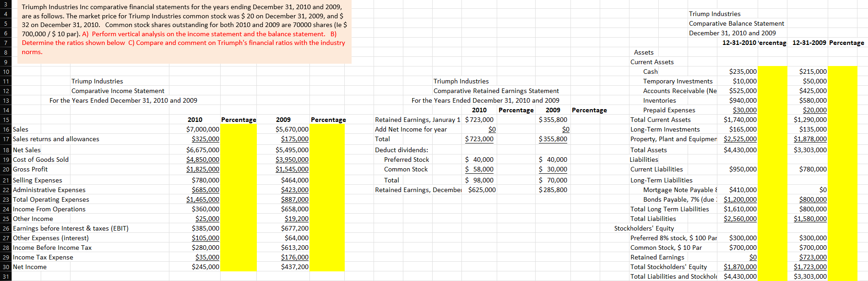Select the ending retained earnings $625,000
Screen dimensions: 868x281
482,190
